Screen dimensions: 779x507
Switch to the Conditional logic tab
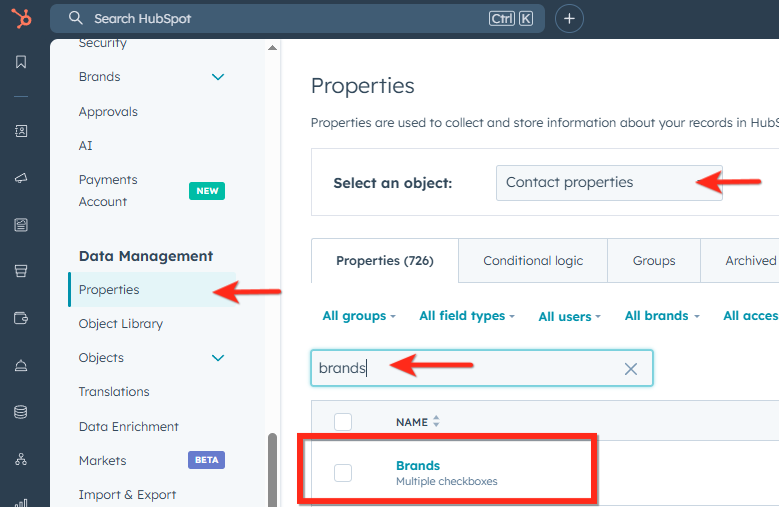click(532, 261)
